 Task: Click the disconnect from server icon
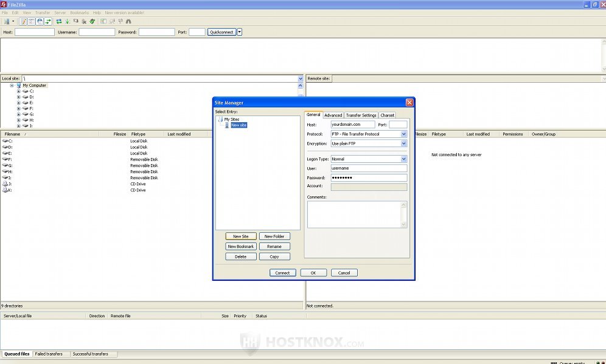point(84,22)
